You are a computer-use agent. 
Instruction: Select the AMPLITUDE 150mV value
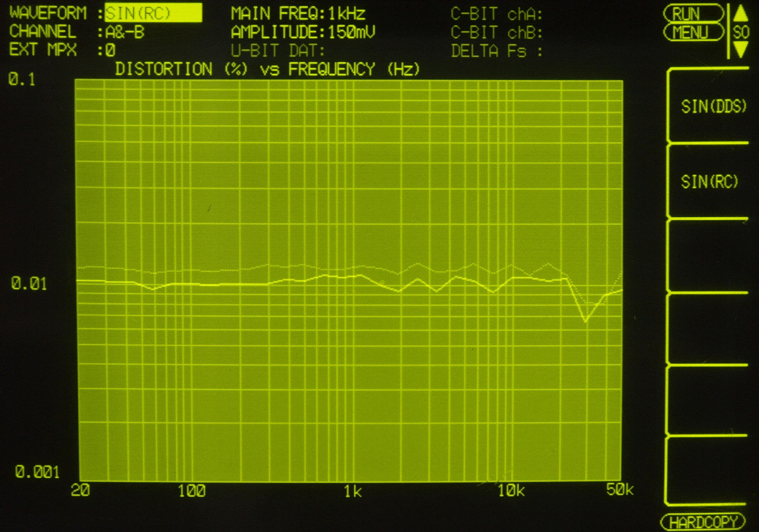tap(351, 32)
